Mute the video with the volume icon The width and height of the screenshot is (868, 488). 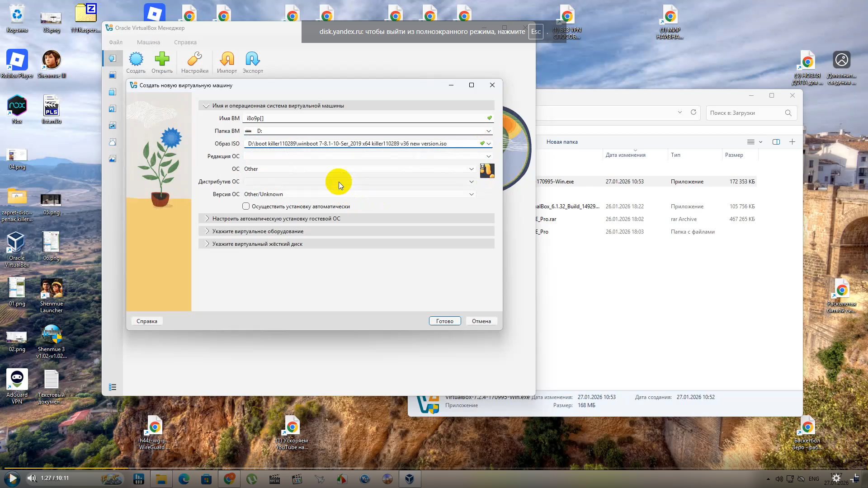click(31, 478)
